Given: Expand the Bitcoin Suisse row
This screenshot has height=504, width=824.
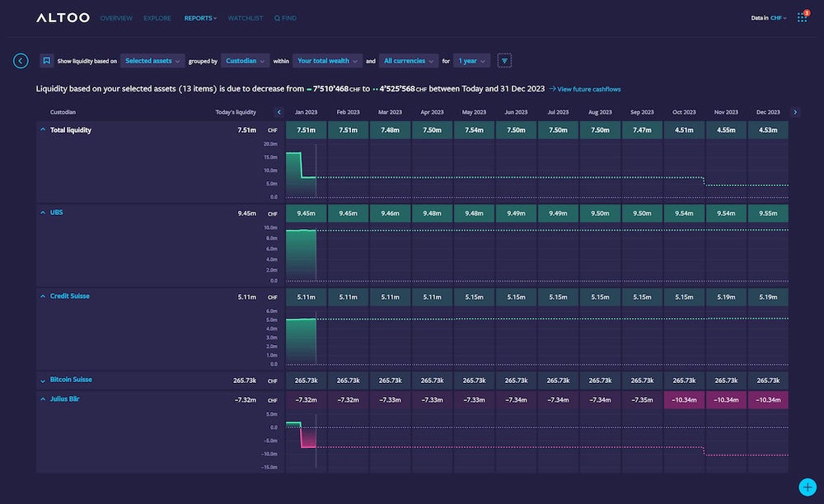Looking at the screenshot, I should (43, 380).
